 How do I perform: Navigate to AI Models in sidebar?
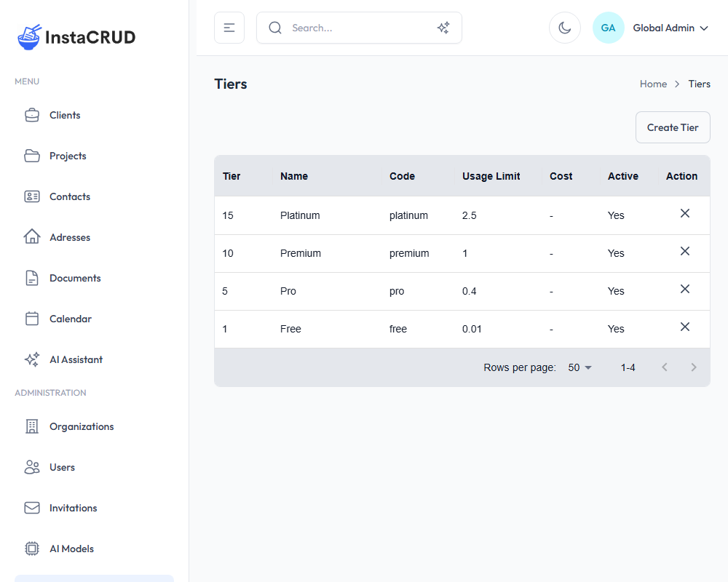tap(71, 549)
